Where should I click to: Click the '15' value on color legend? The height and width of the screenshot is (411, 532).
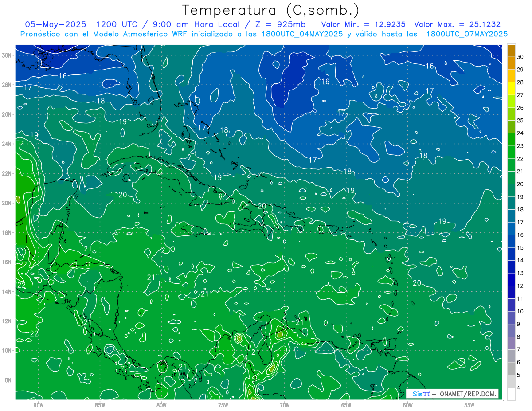coord(520,248)
